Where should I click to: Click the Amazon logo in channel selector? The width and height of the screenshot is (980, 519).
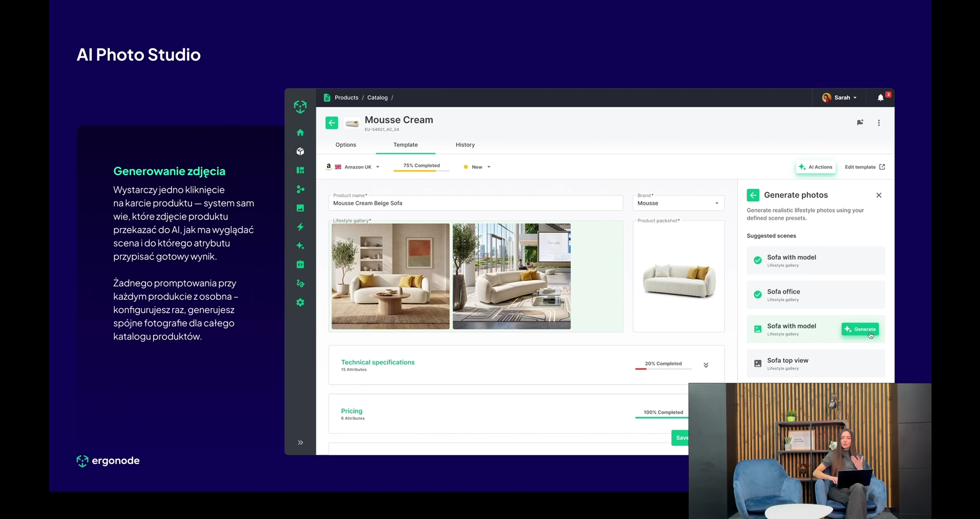click(329, 167)
